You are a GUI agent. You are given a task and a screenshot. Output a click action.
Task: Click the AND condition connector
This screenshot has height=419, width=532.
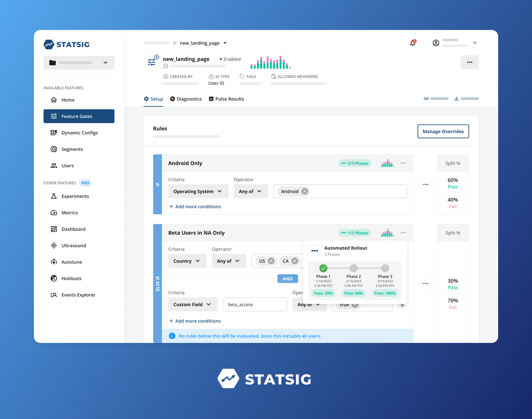pyautogui.click(x=288, y=279)
